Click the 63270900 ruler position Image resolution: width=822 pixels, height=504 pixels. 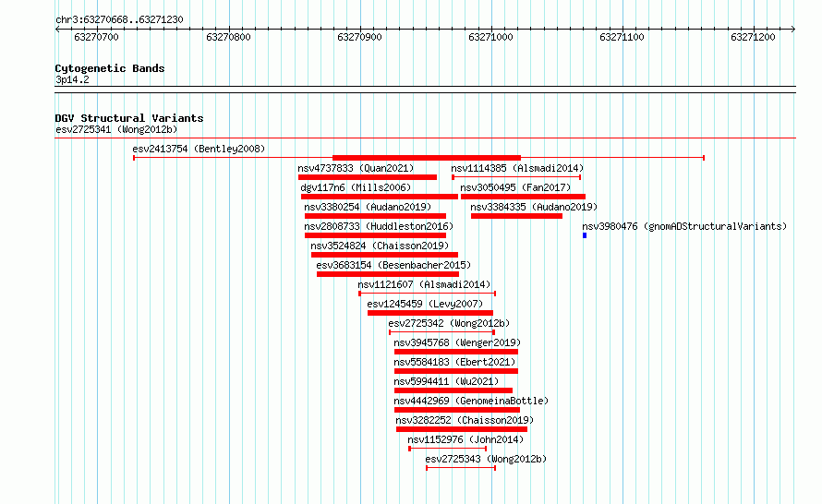(x=359, y=37)
